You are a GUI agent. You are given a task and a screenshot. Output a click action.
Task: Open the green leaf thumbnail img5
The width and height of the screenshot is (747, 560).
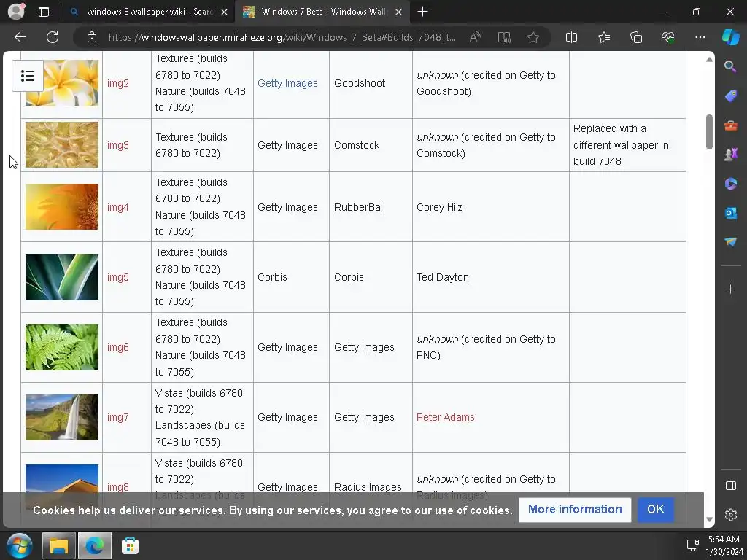tap(62, 277)
